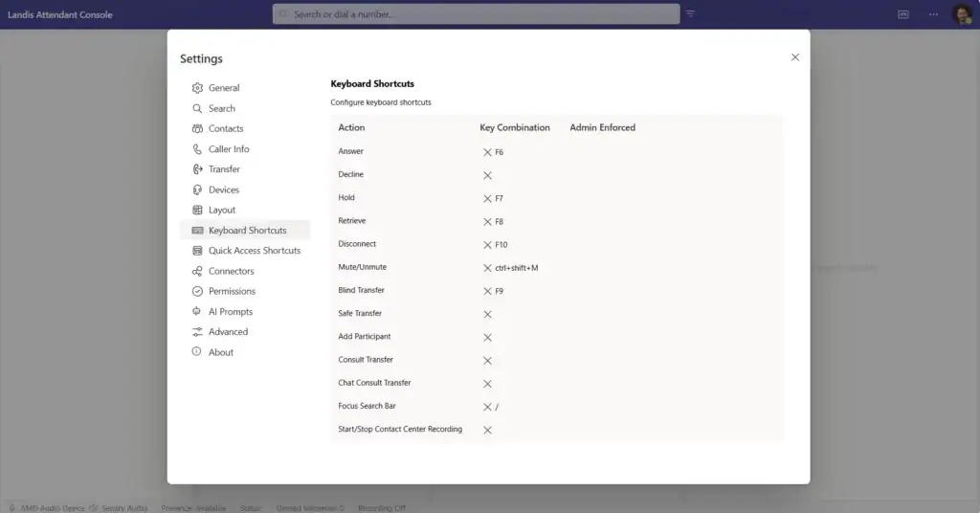Click Unread Voicemail 0 in status bar

pyautogui.click(x=310, y=508)
